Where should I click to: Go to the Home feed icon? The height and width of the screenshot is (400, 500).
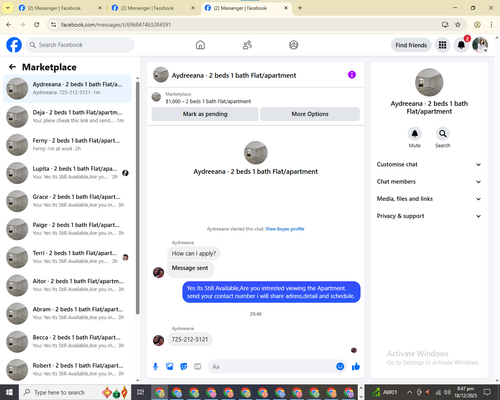(x=200, y=45)
